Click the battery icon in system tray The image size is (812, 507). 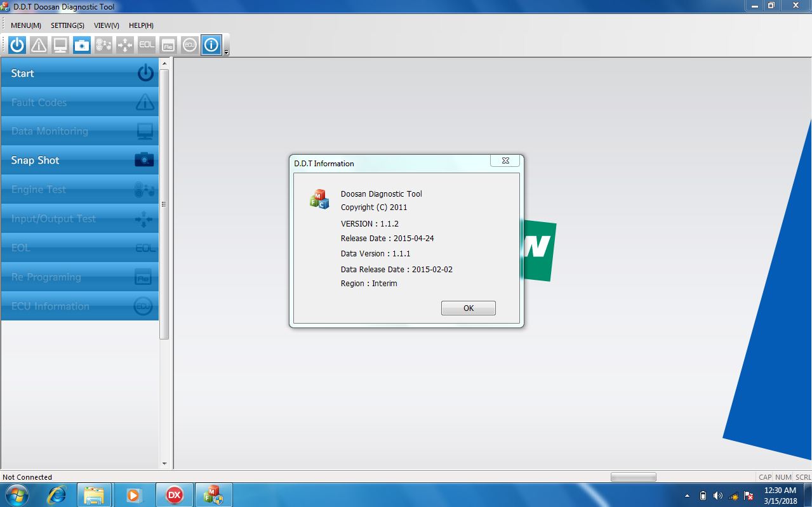tap(703, 496)
